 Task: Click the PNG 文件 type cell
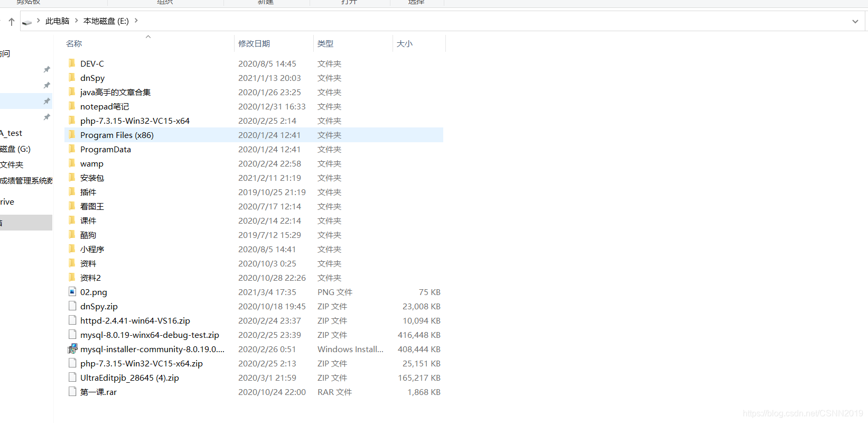coord(335,292)
